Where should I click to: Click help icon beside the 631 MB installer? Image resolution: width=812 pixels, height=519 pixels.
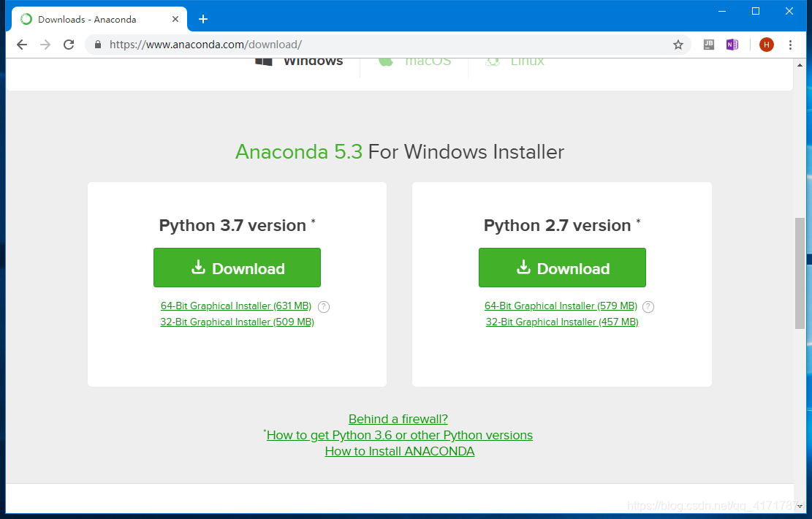tap(324, 306)
